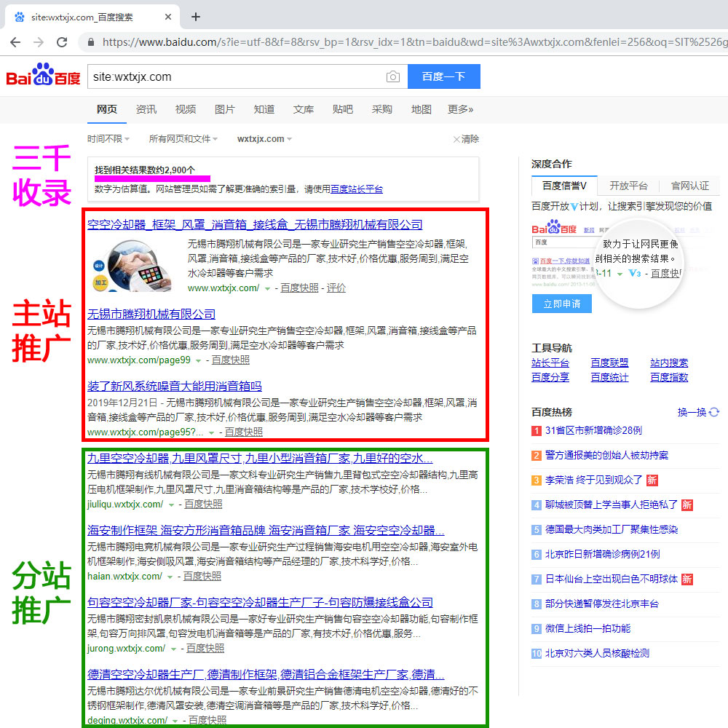
Task: Select the 网页 tab
Action: coord(107,109)
